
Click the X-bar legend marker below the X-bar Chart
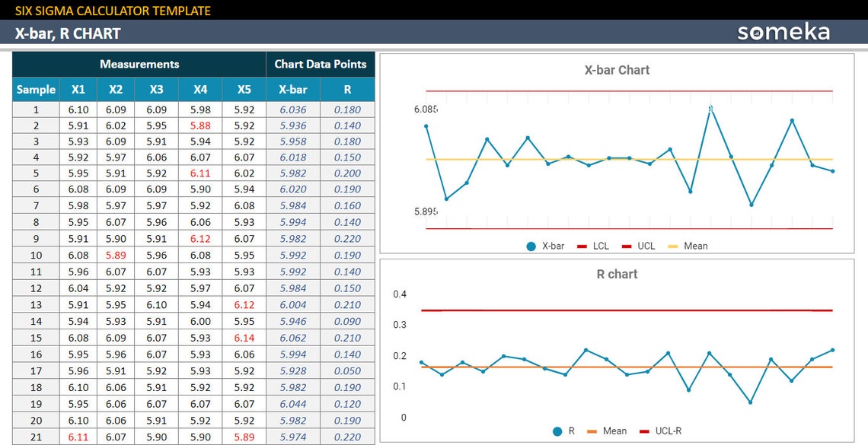click(531, 246)
